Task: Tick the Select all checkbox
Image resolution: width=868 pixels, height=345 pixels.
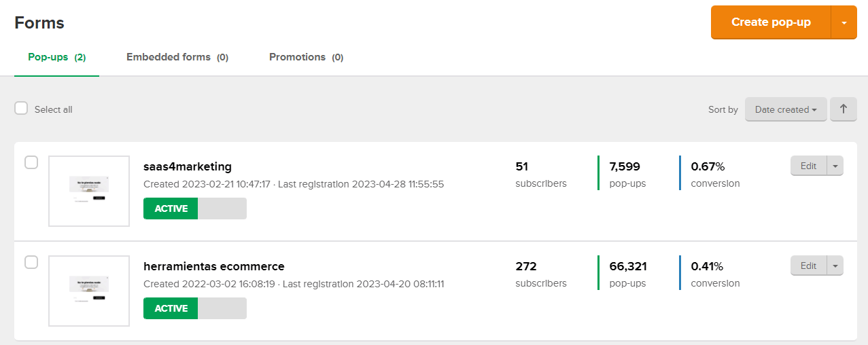Action: pos(21,109)
